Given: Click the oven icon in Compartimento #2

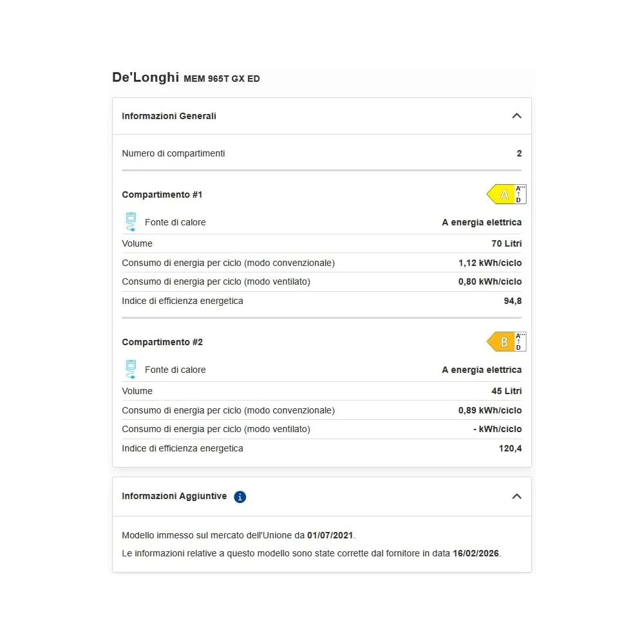Looking at the screenshot, I should (131, 369).
